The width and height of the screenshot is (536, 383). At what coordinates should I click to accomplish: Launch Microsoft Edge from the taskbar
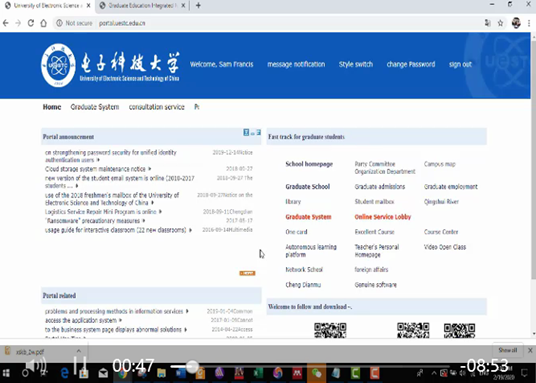tap(64, 373)
